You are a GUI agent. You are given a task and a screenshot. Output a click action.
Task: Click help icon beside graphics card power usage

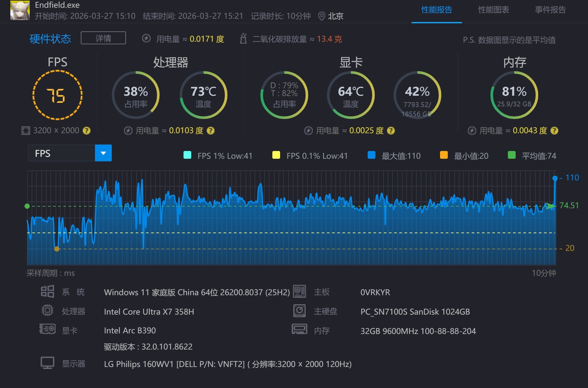391,131
